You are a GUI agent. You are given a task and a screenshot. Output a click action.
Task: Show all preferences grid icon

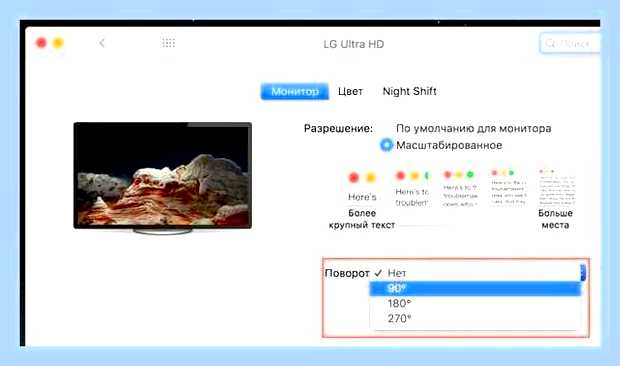(x=168, y=43)
